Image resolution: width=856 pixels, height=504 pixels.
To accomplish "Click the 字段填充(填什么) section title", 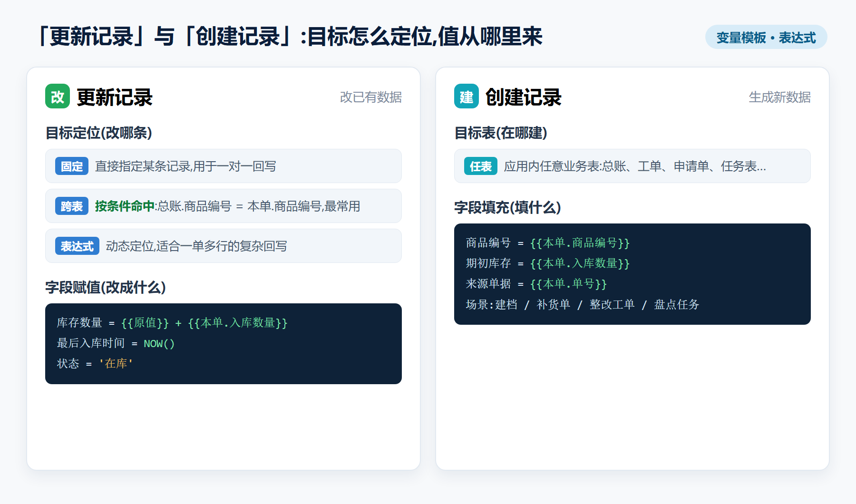I will click(508, 207).
